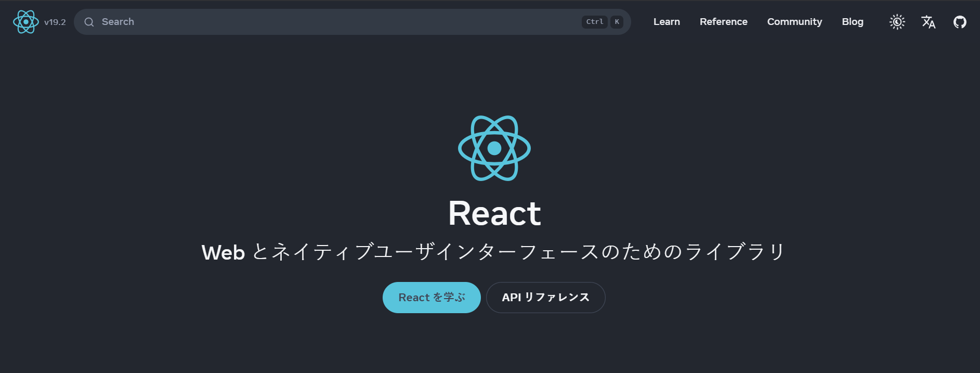Click the K shortcut key badge
The image size is (980, 373).
click(x=617, y=22)
